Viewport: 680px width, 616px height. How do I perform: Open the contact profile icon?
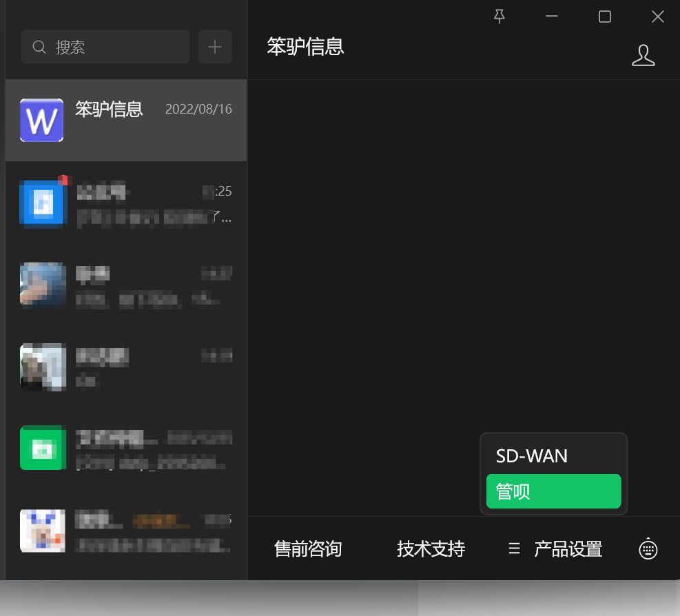click(x=643, y=55)
